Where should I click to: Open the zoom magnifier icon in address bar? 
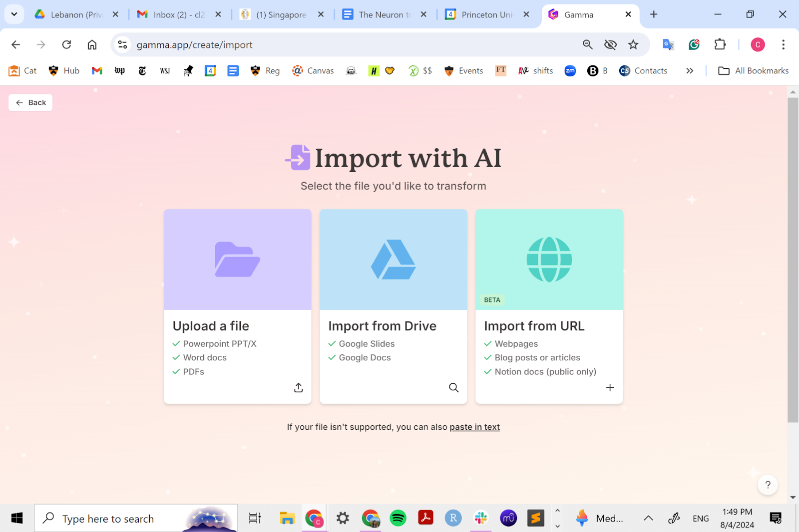click(588, 45)
